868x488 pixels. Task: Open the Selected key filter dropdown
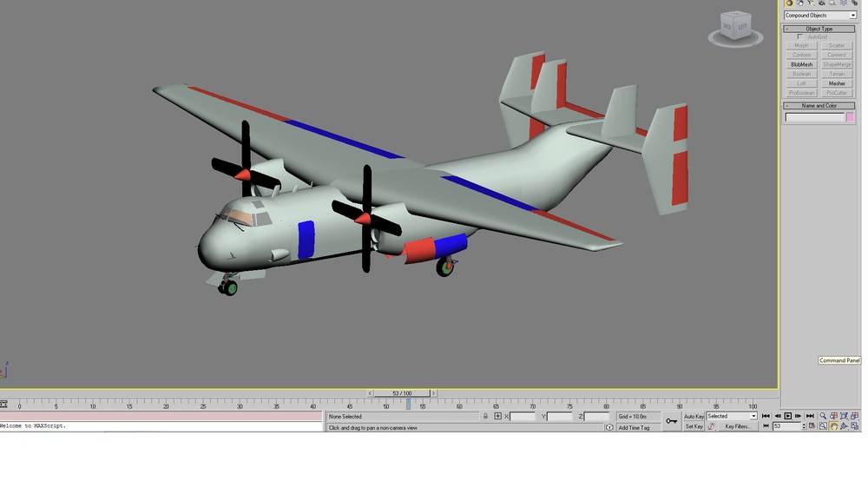tap(732, 416)
